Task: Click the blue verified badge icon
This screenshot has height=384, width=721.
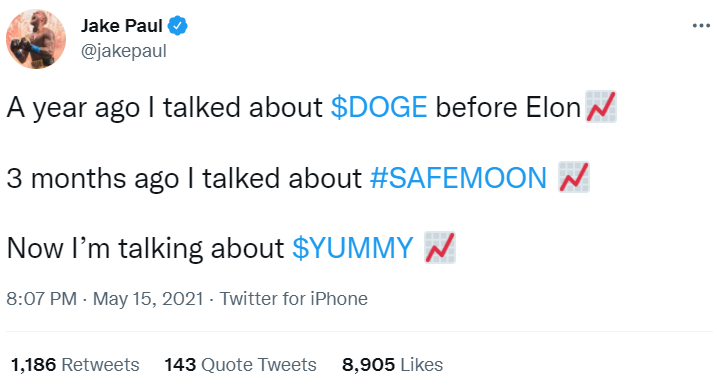Action: tap(177, 26)
